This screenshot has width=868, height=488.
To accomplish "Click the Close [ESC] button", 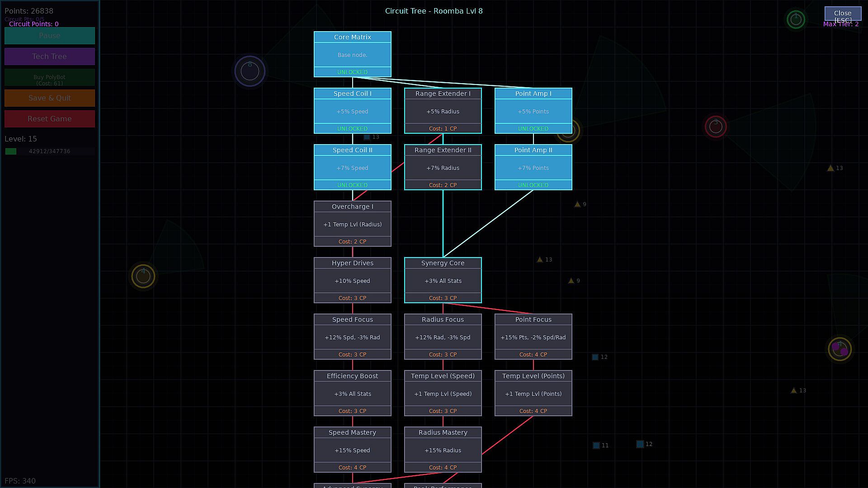I will (x=843, y=14).
